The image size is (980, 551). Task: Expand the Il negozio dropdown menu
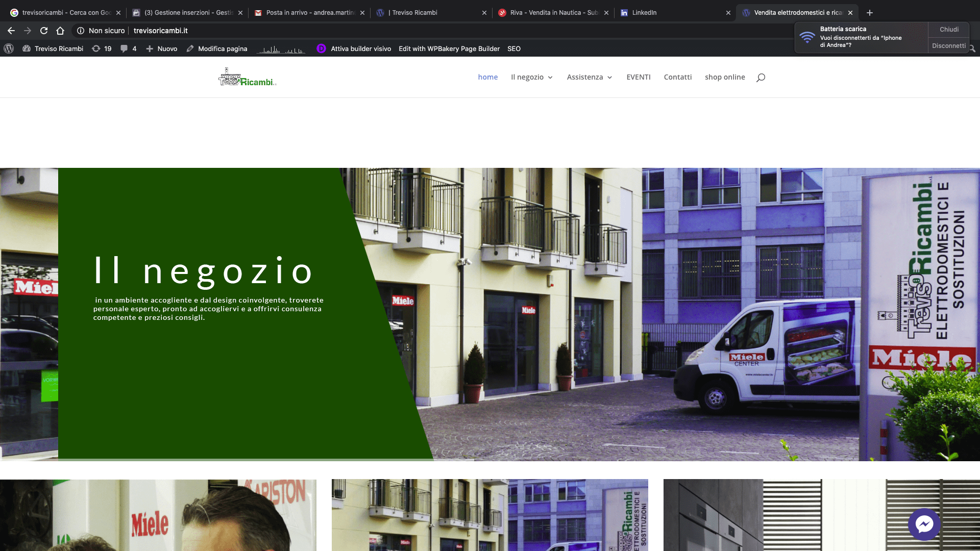click(532, 77)
